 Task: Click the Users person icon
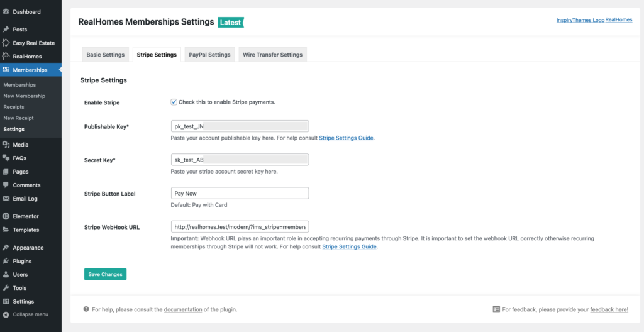(x=6, y=274)
